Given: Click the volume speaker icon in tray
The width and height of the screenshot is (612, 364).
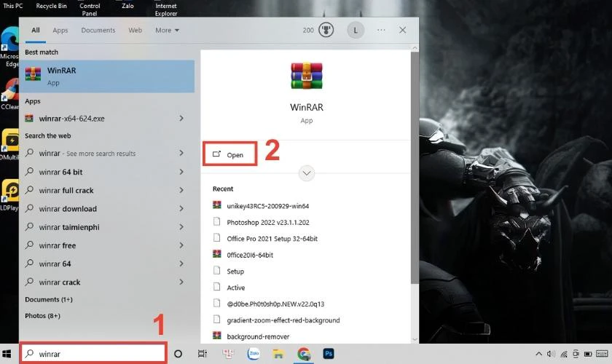Looking at the screenshot, I should [551, 354].
